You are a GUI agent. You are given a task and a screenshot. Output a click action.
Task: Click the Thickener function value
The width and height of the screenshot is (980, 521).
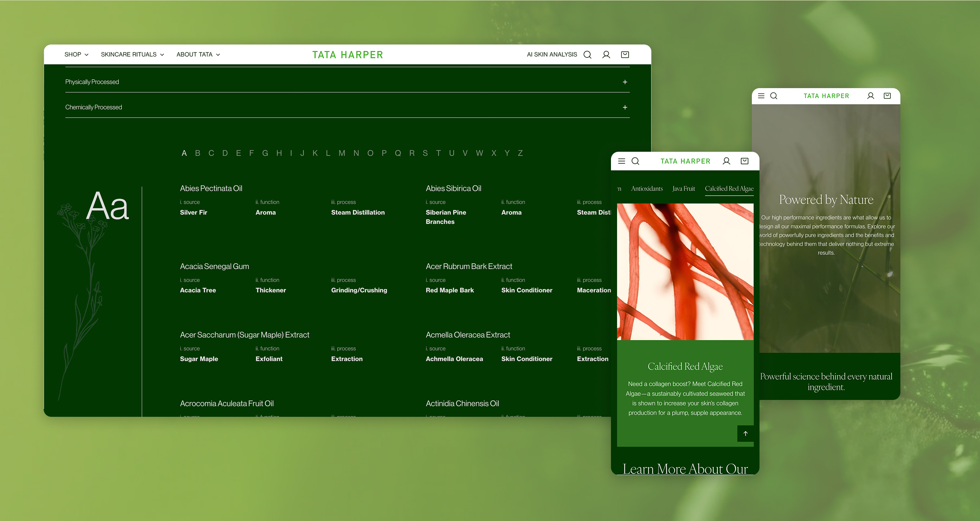[271, 290]
